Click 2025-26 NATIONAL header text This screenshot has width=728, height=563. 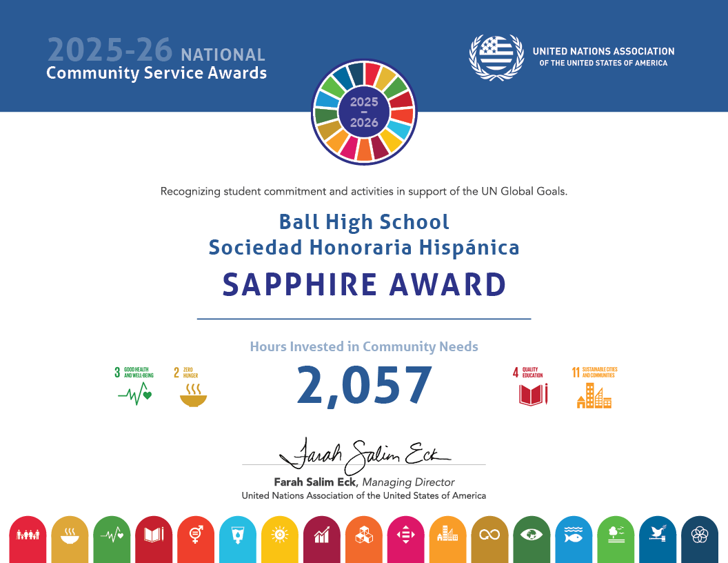coord(156,50)
